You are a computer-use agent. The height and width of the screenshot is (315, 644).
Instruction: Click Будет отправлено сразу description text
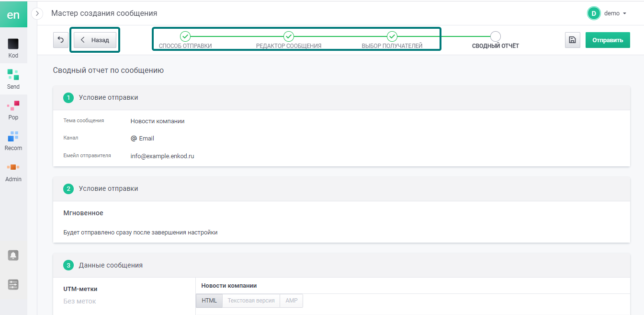pos(140,233)
